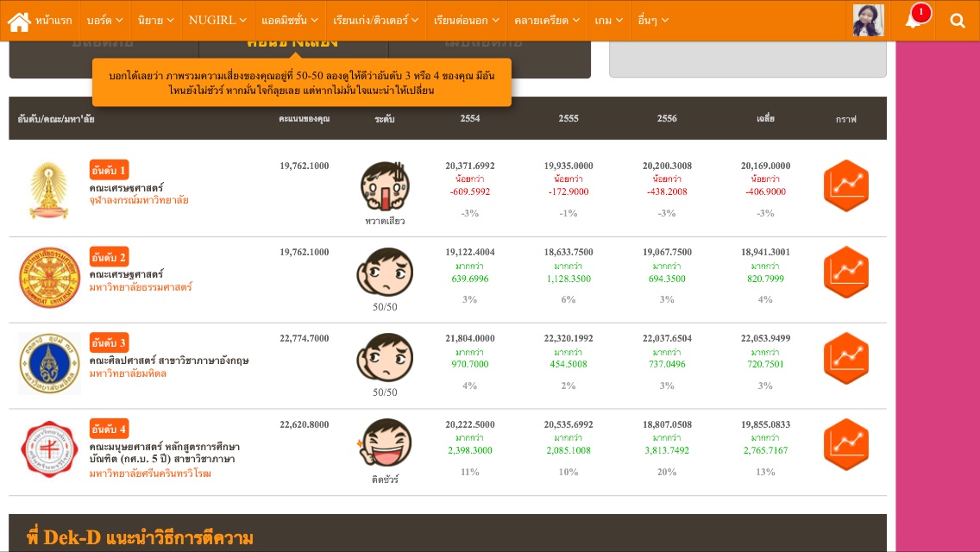The image size is (980, 552).
Task: Click the Thammasat University logo
Action: point(49,277)
